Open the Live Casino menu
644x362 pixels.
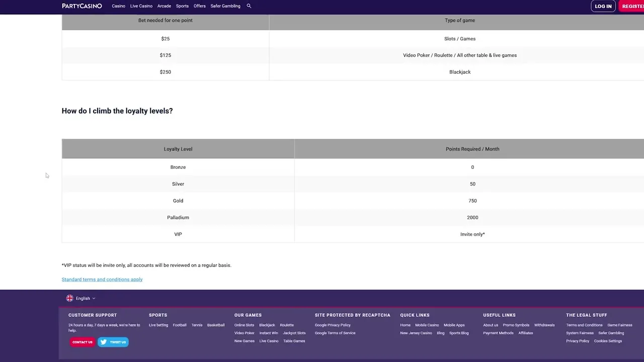(141, 6)
